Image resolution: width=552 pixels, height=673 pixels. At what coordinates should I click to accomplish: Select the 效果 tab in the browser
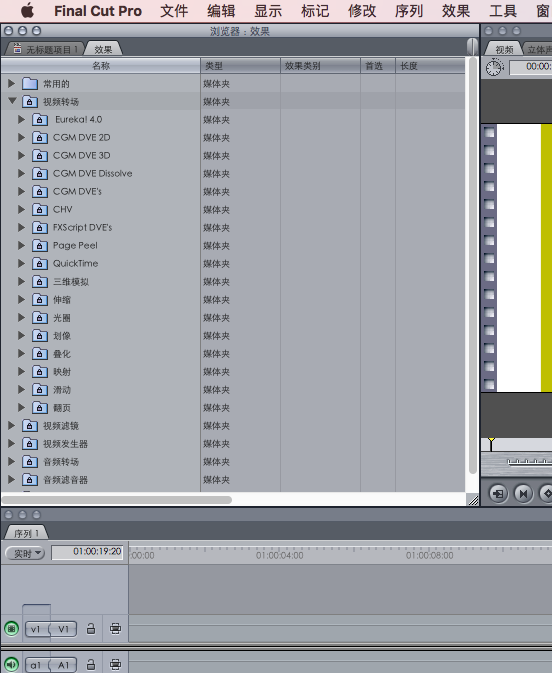point(103,49)
